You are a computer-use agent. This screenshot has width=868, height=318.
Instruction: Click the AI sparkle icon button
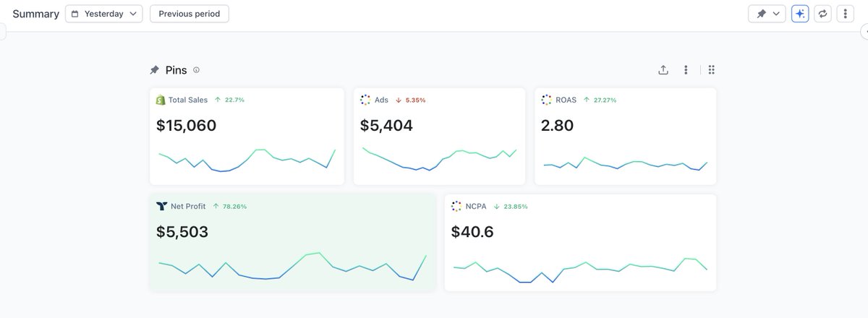point(800,14)
